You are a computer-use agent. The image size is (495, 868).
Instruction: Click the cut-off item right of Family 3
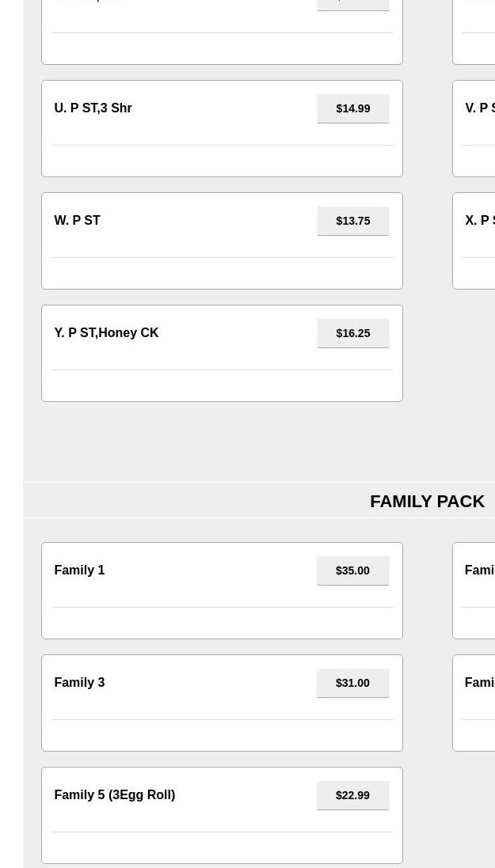click(x=480, y=683)
